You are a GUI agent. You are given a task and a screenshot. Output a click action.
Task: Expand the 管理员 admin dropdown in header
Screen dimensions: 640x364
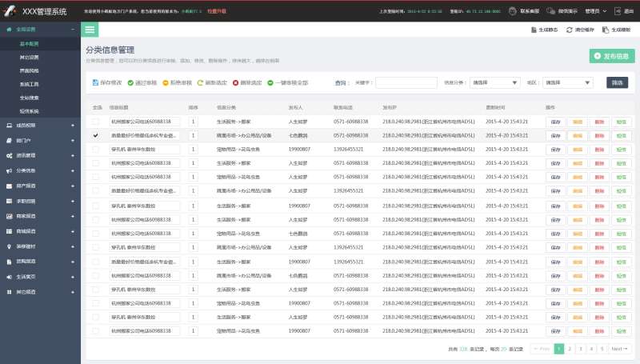pyautogui.click(x=596, y=11)
